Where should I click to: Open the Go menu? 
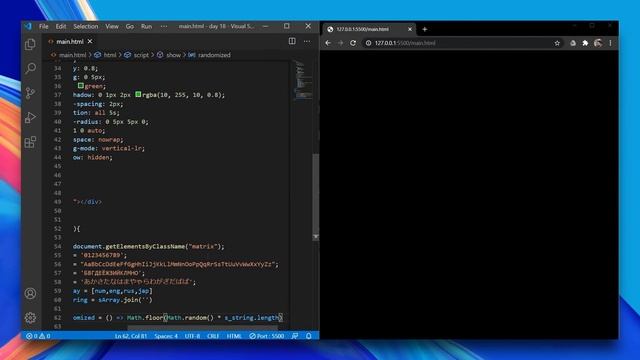130,26
